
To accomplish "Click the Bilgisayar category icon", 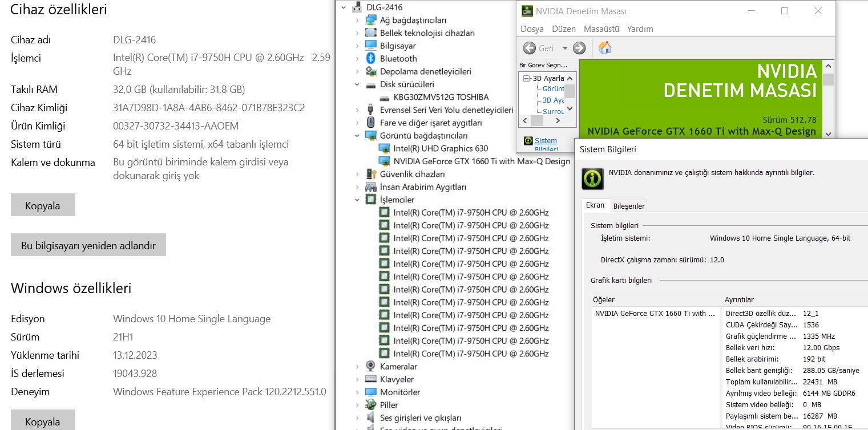I will pos(371,46).
